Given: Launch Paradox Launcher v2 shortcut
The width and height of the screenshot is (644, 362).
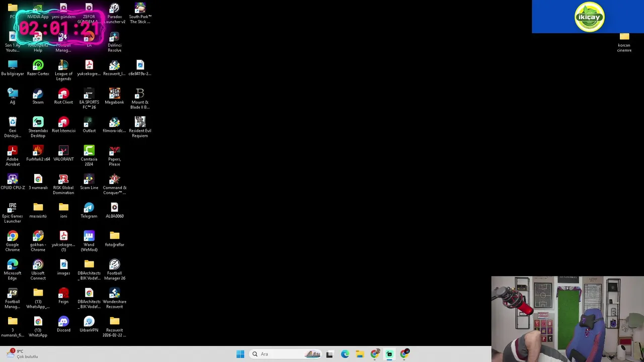Looking at the screenshot, I should (x=114, y=14).
